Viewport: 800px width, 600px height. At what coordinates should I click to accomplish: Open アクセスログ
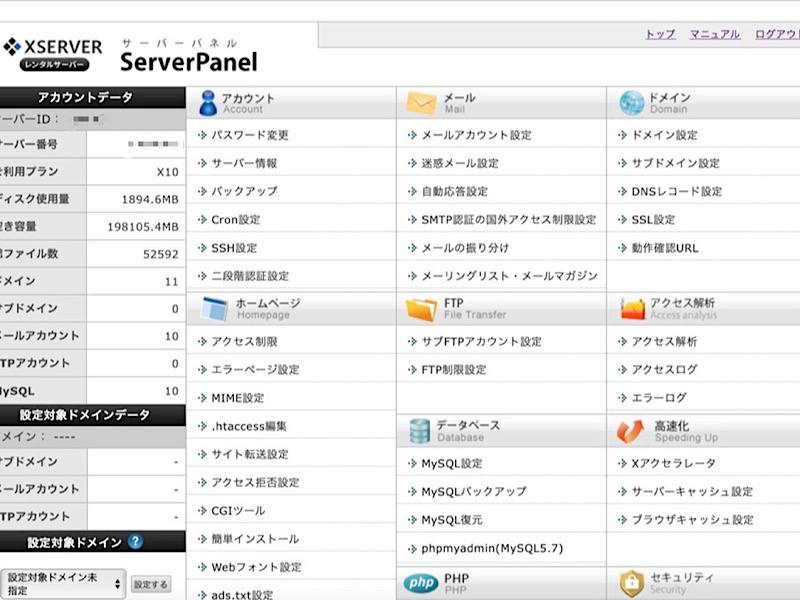[664, 369]
